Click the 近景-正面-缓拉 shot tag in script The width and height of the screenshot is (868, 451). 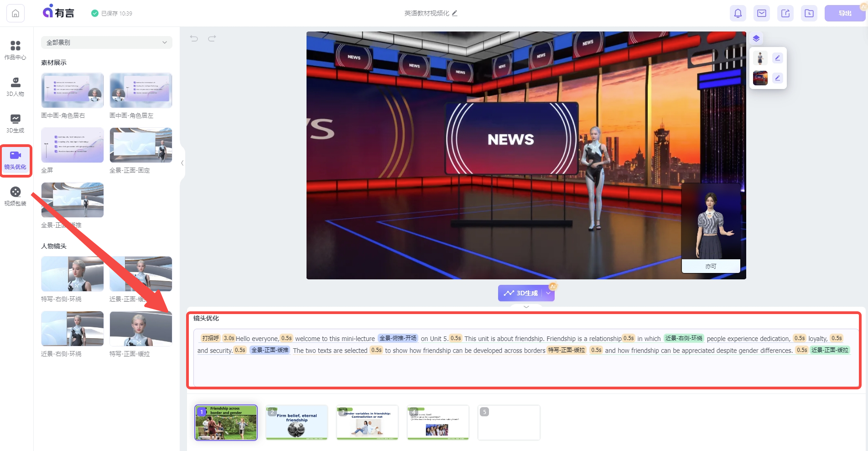tap(830, 350)
